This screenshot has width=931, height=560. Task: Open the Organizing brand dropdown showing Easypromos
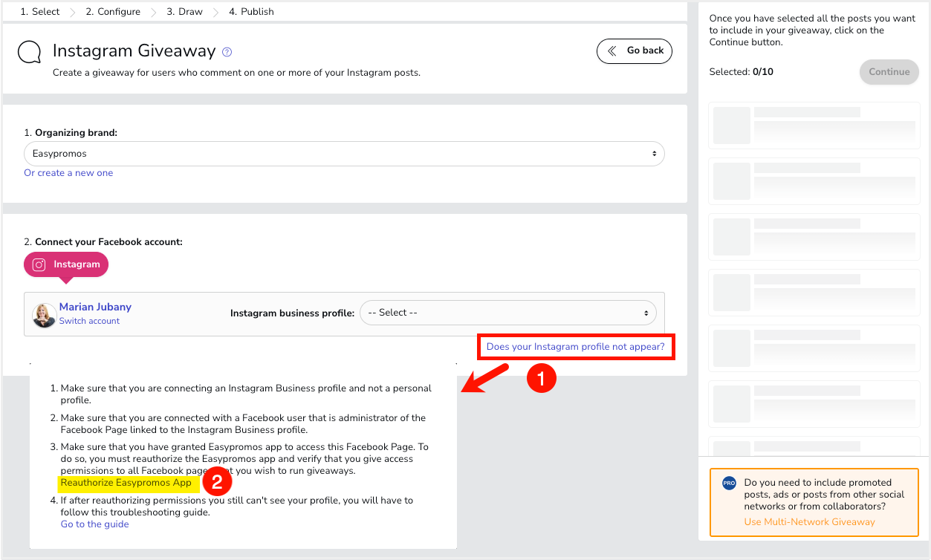click(x=344, y=154)
